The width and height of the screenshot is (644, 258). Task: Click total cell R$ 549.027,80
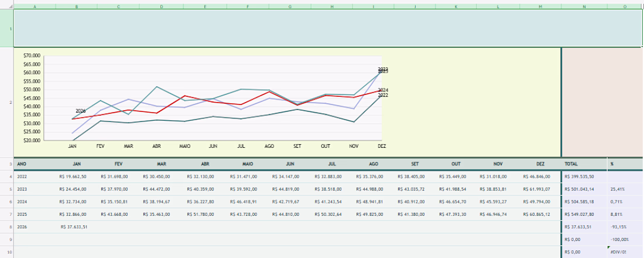pyautogui.click(x=584, y=214)
